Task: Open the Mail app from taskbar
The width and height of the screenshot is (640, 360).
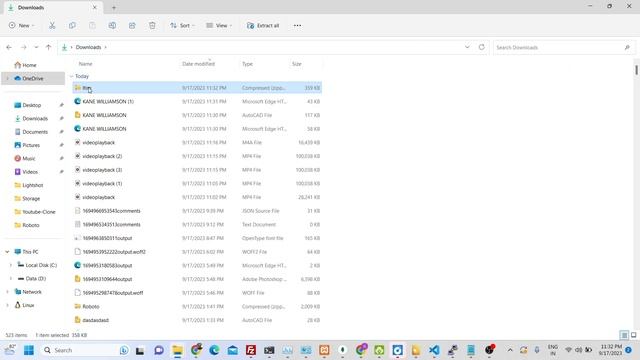Action: pos(233,350)
